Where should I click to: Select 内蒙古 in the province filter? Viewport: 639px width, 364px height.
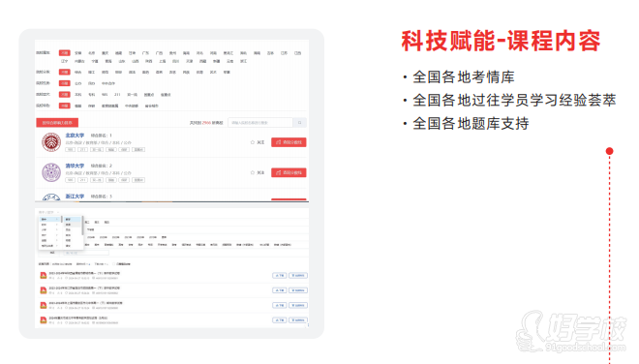click(x=79, y=61)
